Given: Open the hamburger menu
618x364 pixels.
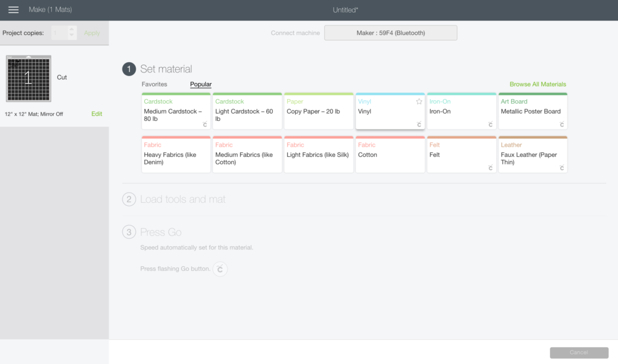Looking at the screenshot, I should pyautogui.click(x=13, y=10).
